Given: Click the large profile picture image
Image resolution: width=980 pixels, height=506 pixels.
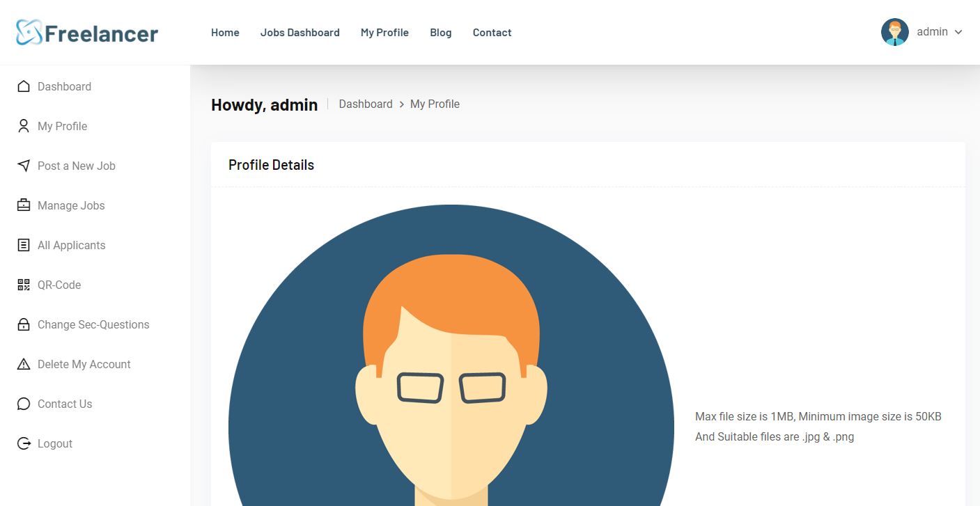Looking at the screenshot, I should (451, 362).
